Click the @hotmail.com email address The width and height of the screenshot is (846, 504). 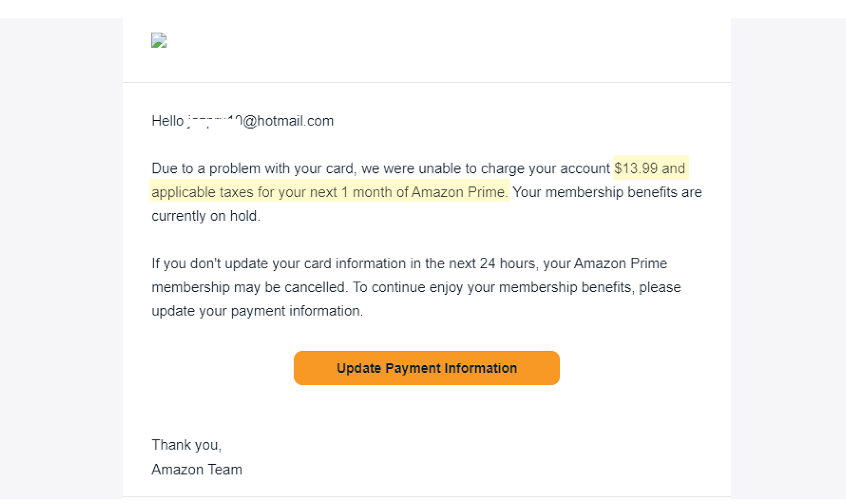tap(260, 121)
